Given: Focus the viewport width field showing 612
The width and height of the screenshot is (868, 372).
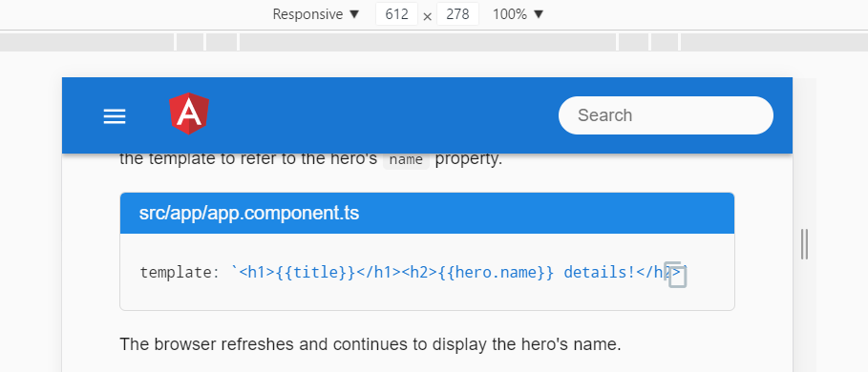Looking at the screenshot, I should tap(396, 14).
